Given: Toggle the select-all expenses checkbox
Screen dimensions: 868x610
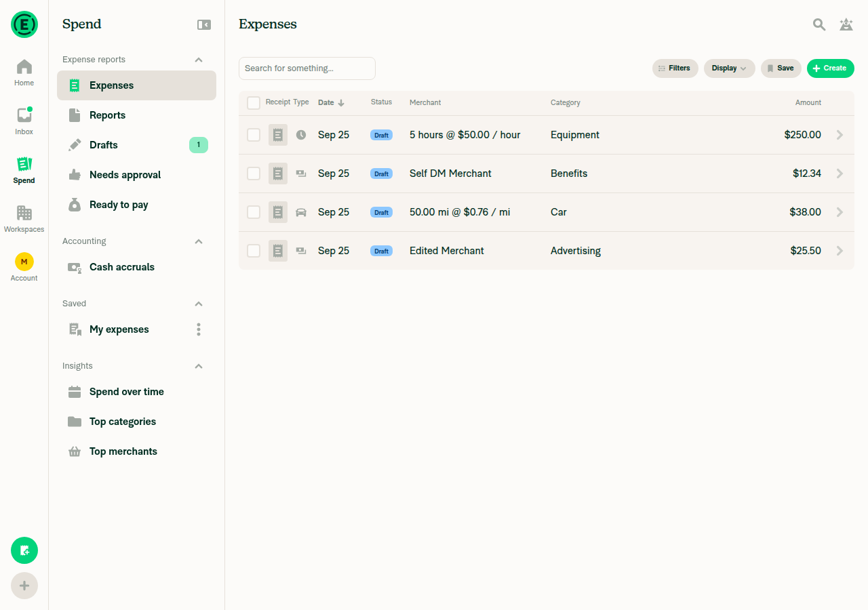Looking at the screenshot, I should pos(254,103).
